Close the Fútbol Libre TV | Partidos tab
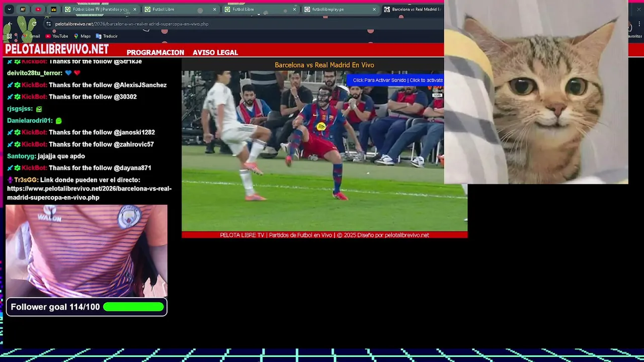The height and width of the screenshot is (362, 644). [x=135, y=10]
